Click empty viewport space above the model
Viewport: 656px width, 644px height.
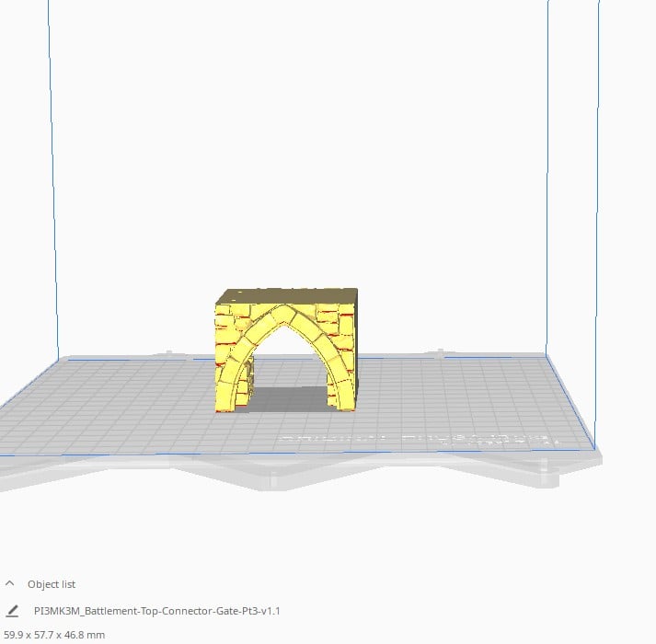293,146
